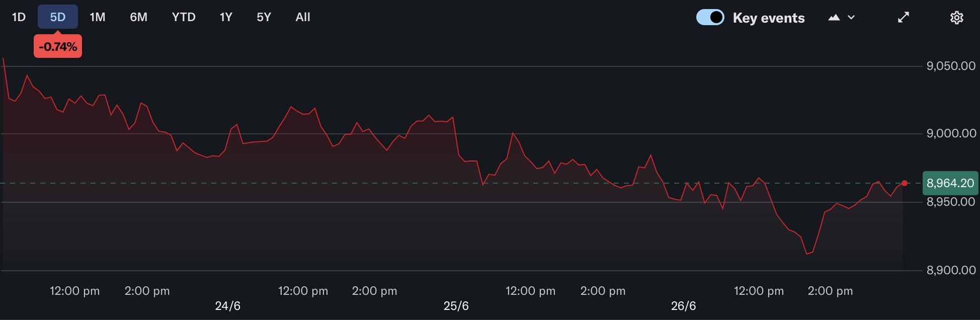Viewport: 980px width, 320px height.
Task: Toggle Key events switch off
Action: [710, 17]
